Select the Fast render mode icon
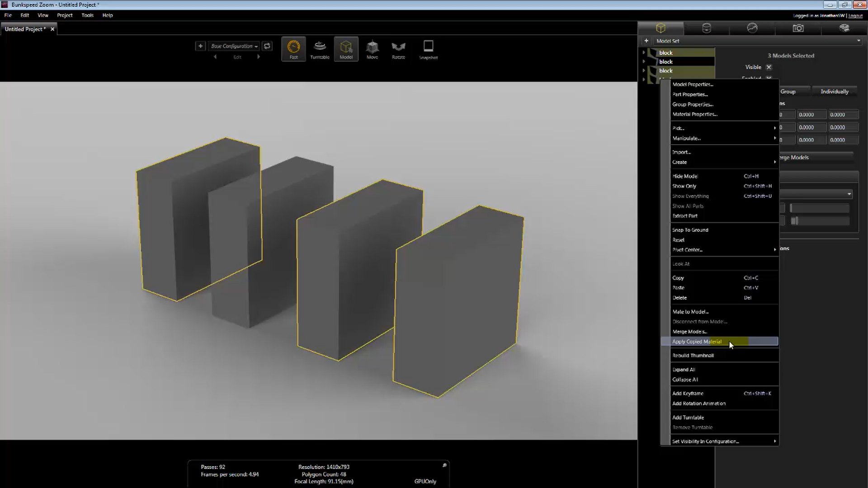The height and width of the screenshot is (488, 868). click(293, 49)
